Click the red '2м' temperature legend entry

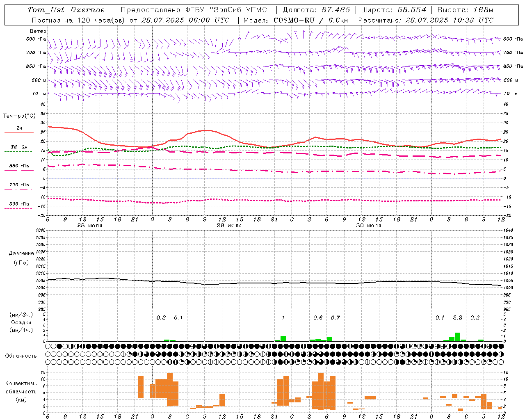click(x=19, y=128)
